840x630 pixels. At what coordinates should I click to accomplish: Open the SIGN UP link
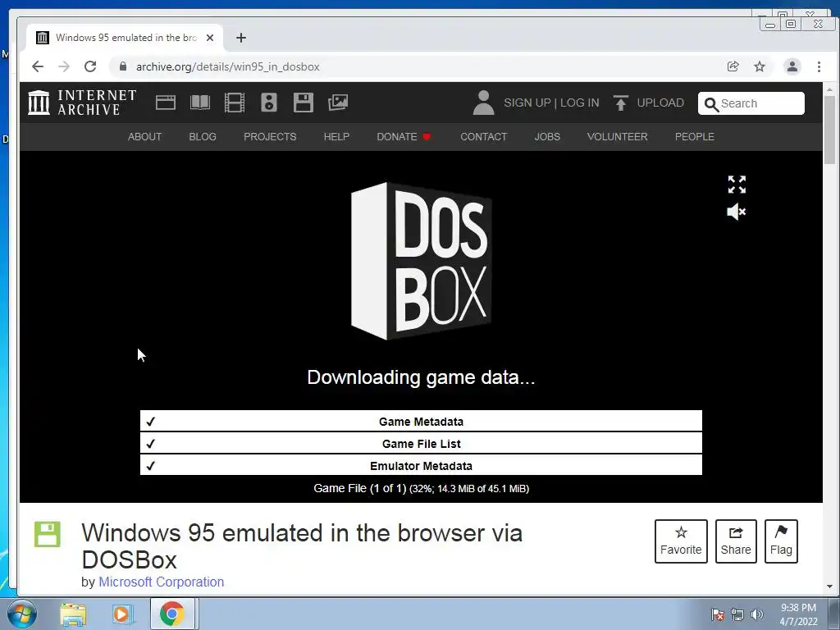527,103
